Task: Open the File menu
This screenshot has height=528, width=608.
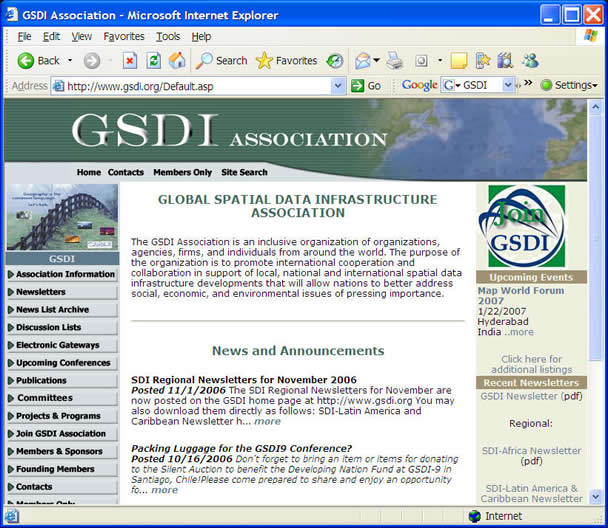Action: [x=24, y=37]
